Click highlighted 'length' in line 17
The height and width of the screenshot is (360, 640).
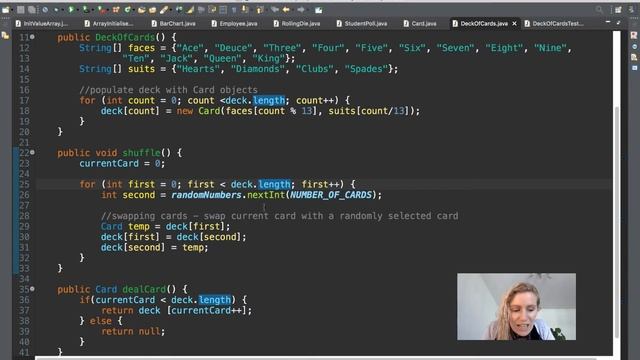269,100
